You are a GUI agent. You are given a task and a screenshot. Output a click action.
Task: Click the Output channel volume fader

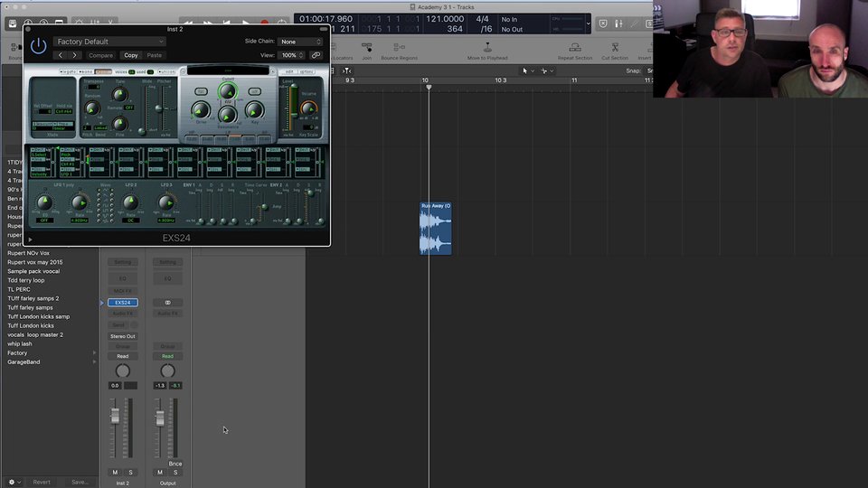pos(160,418)
